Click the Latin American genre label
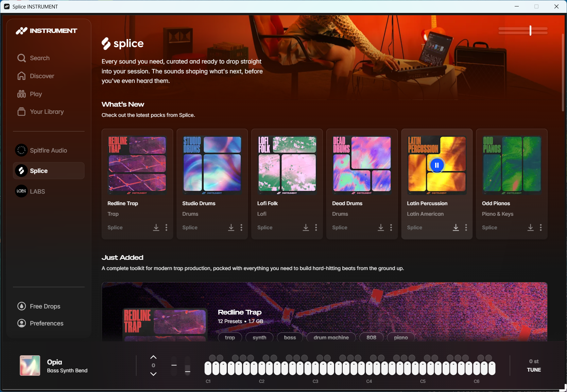The image size is (567, 392). [x=425, y=214]
